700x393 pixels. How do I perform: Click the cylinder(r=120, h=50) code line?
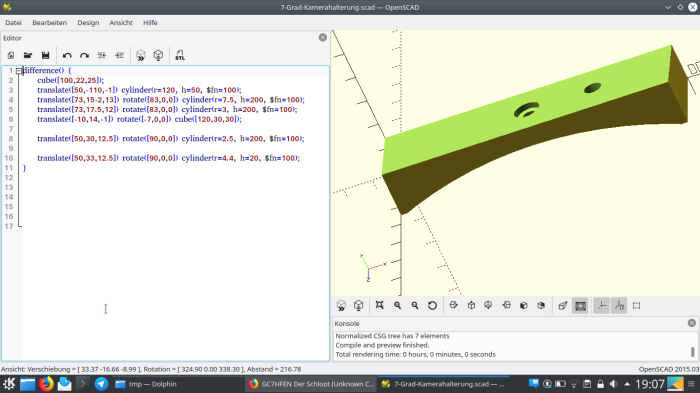tap(139, 90)
